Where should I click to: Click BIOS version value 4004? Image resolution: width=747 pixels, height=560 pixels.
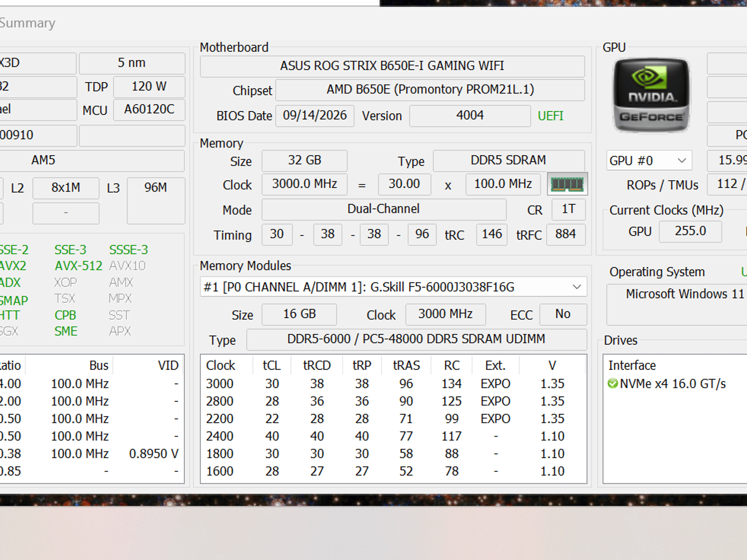point(470,116)
